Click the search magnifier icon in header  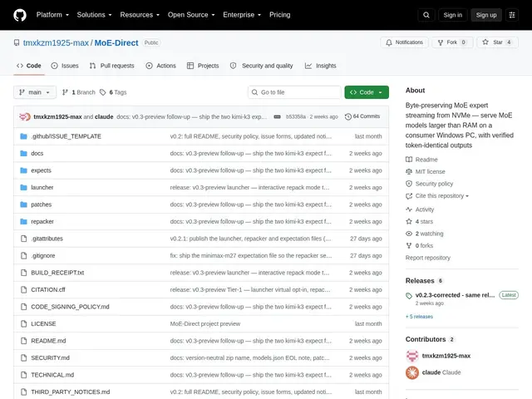426,15
